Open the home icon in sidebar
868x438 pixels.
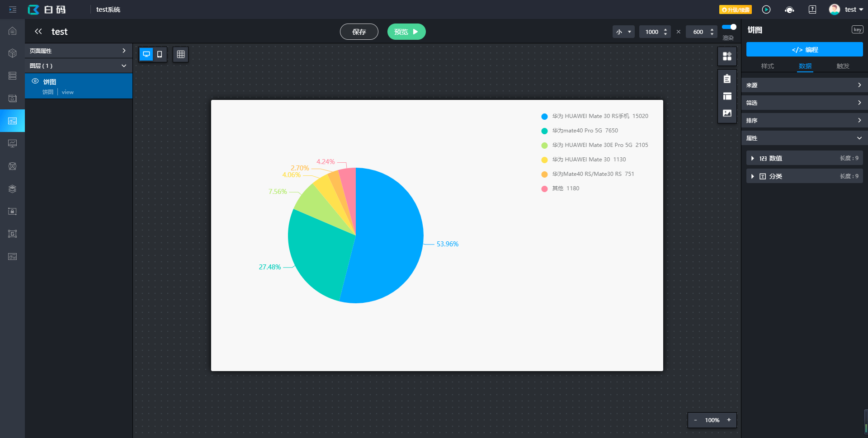coord(13,31)
